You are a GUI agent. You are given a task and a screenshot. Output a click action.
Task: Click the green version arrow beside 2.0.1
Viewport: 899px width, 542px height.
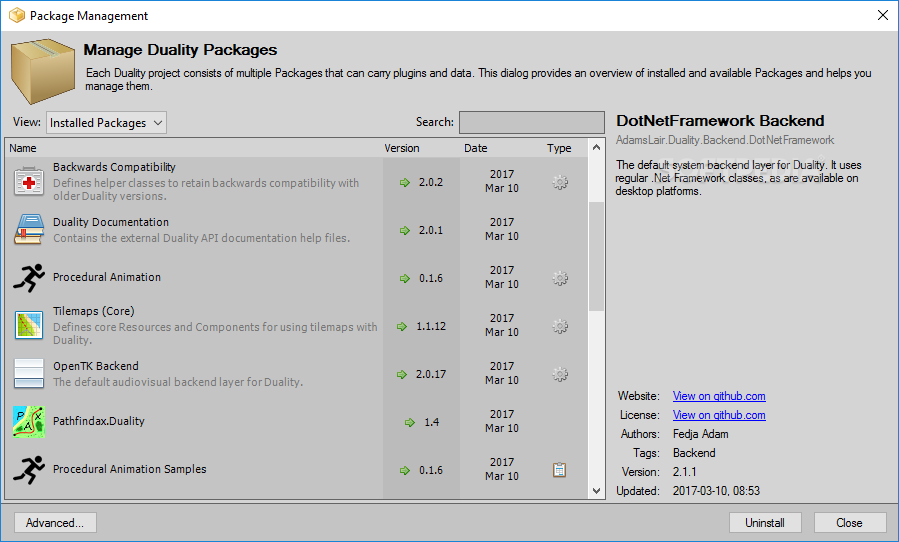(405, 230)
